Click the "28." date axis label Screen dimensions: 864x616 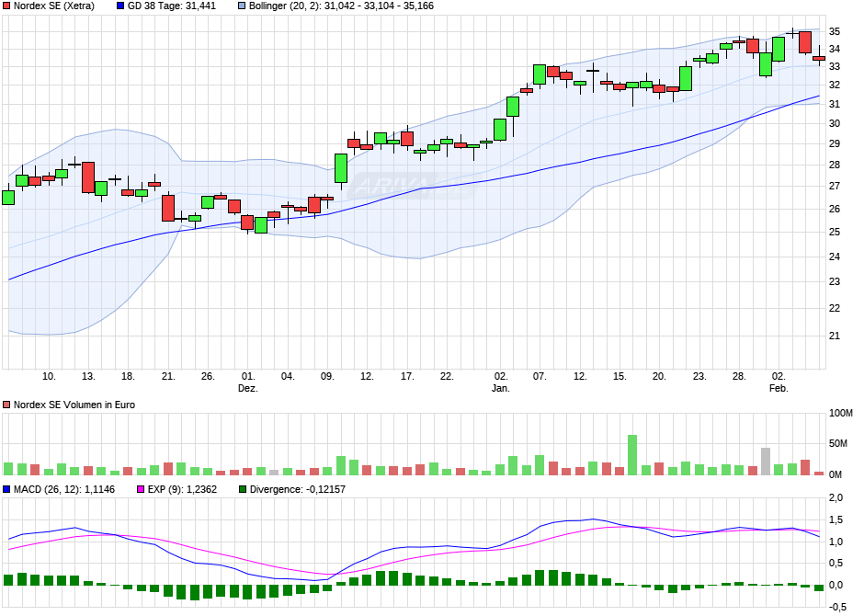[739, 376]
